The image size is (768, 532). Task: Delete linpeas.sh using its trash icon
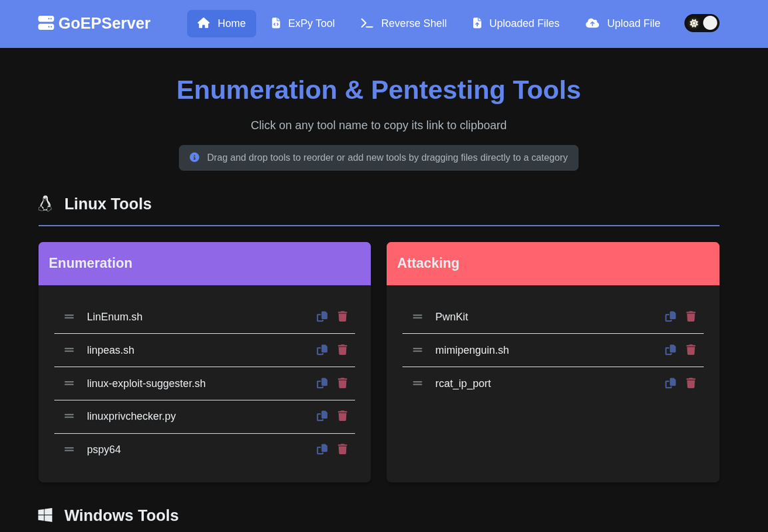(x=342, y=350)
